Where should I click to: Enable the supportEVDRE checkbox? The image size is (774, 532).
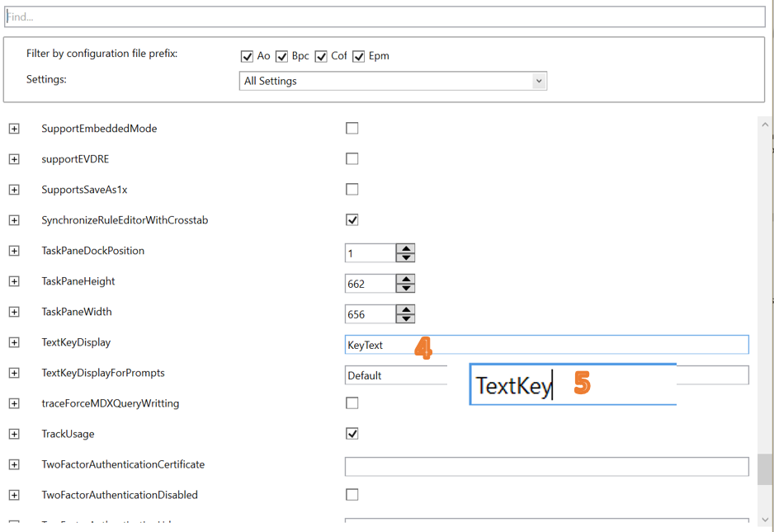pos(352,159)
